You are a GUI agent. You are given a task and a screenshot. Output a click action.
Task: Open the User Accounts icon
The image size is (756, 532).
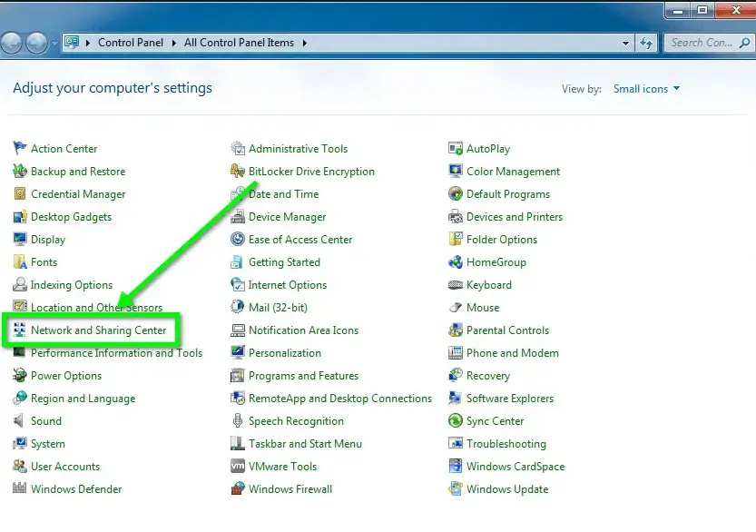pos(20,466)
